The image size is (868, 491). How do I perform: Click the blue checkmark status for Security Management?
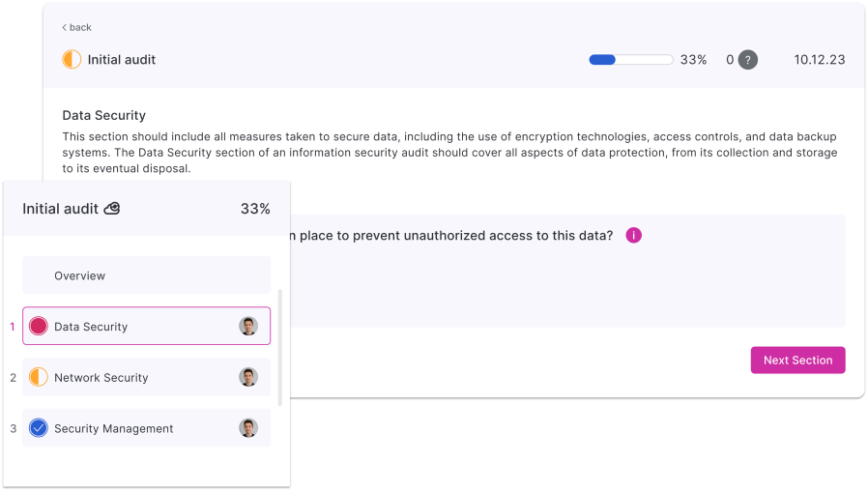point(39,428)
